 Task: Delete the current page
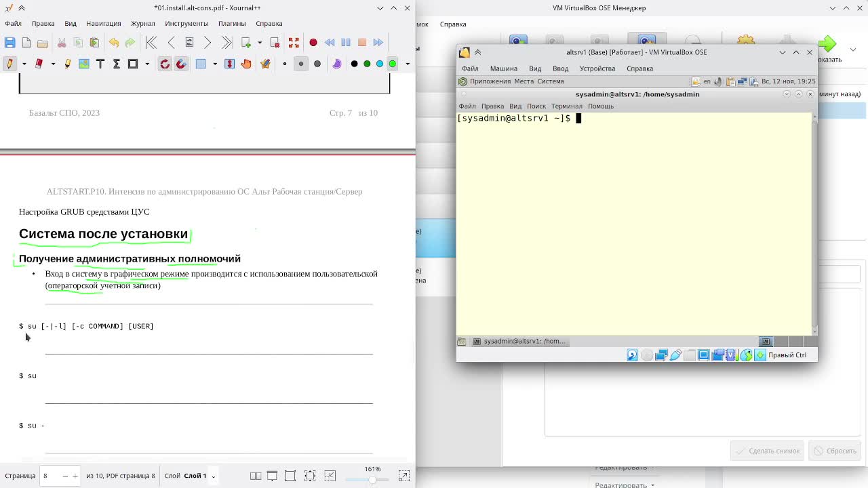tap(275, 43)
